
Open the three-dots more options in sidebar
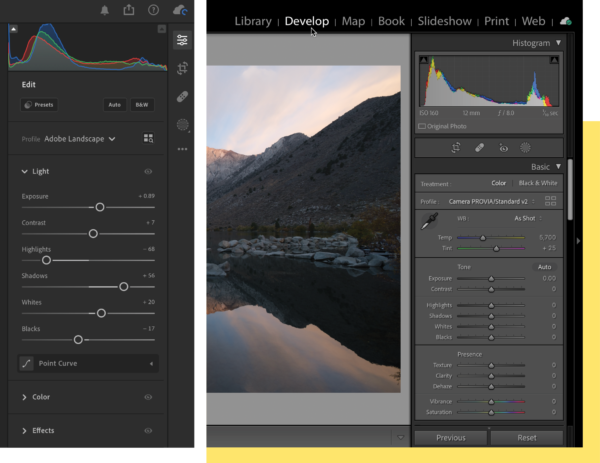183,149
